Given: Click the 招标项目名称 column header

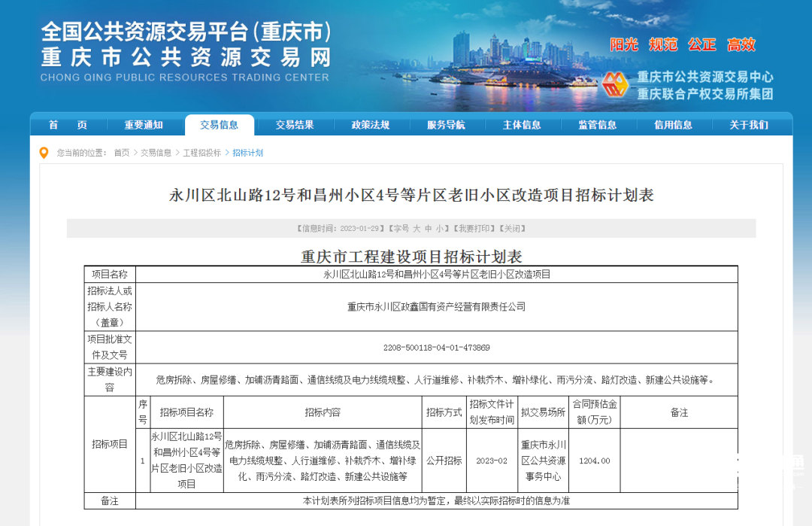Looking at the screenshot, I should (x=186, y=412).
